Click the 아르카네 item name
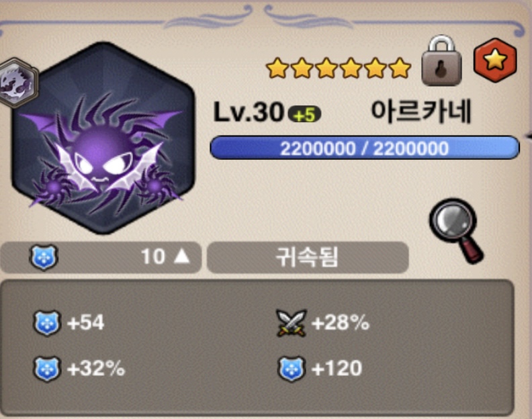The height and width of the screenshot is (419, 532). tap(421, 112)
